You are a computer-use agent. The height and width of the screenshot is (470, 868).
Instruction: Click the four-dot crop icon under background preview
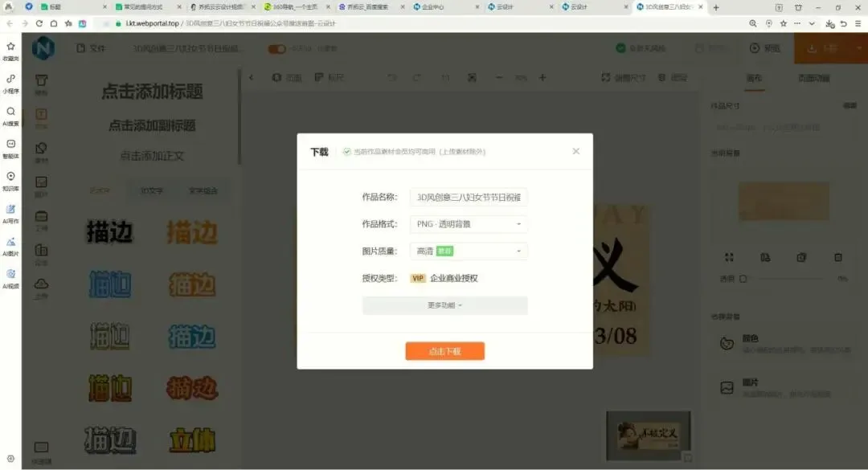coord(728,257)
